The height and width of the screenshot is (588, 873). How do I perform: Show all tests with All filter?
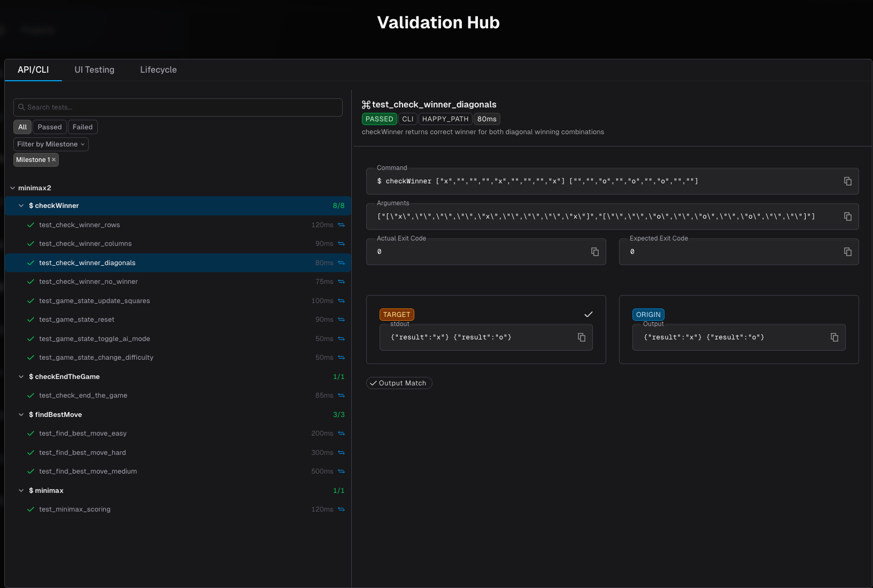[22, 127]
